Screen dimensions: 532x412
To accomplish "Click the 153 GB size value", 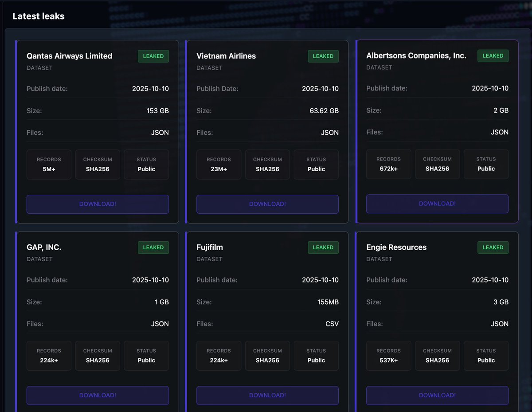I will pyautogui.click(x=158, y=110).
